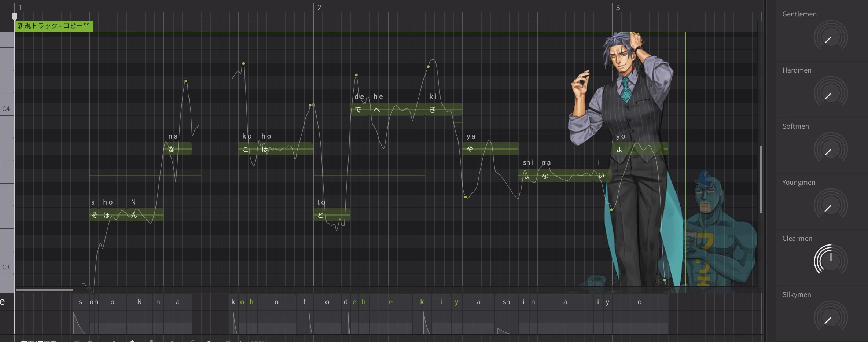The width and height of the screenshot is (868, 342).
Task: Select the 新規トラック - コピー part label
Action: [x=54, y=26]
